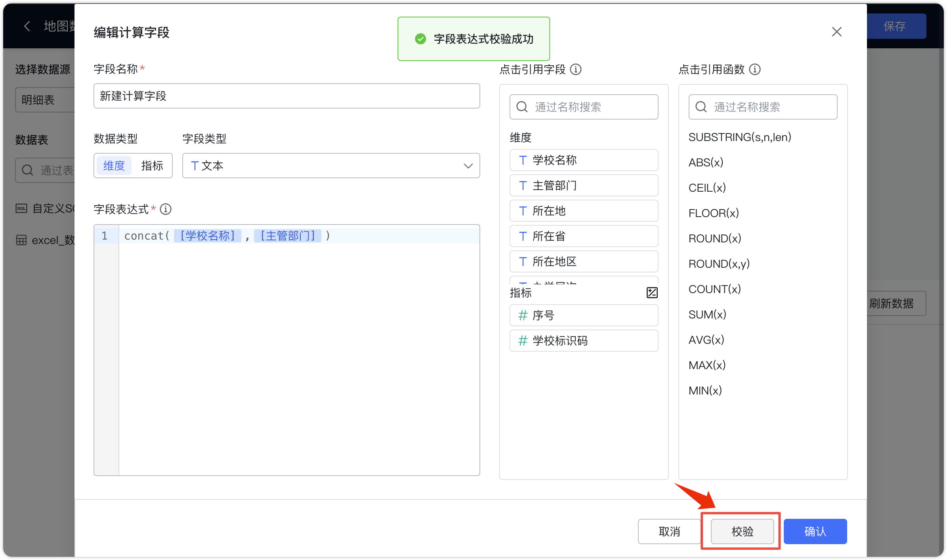
Task: Click the 校验 button
Action: click(x=742, y=531)
